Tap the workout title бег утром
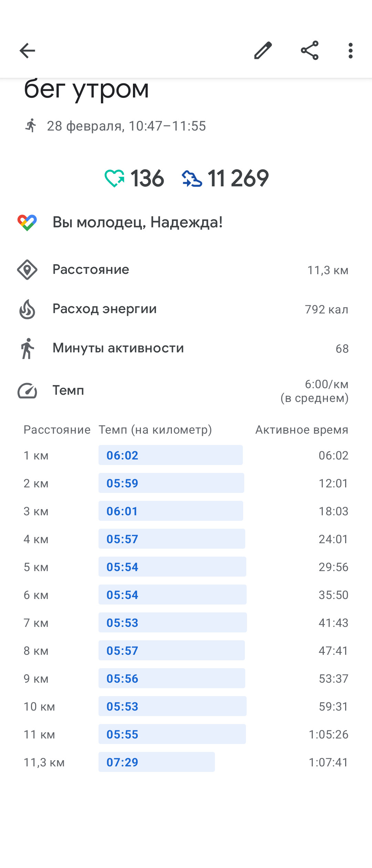 click(x=86, y=89)
